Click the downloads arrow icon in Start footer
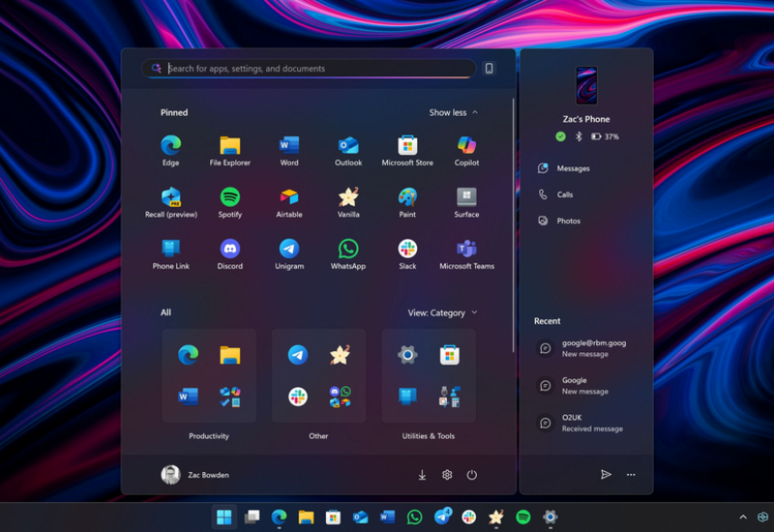The height and width of the screenshot is (532, 774). click(x=422, y=475)
